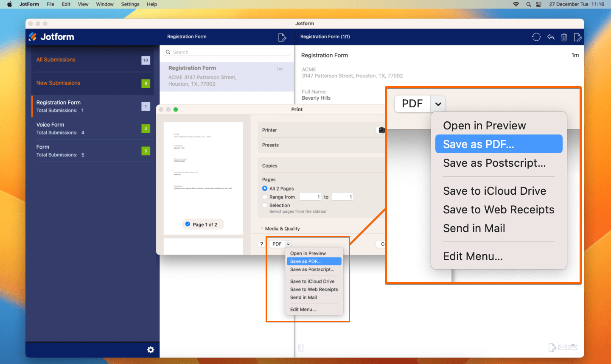Screen dimensions: 611x364
Task: Click the edit icon in bottom-right footer
Action: click(x=552, y=348)
